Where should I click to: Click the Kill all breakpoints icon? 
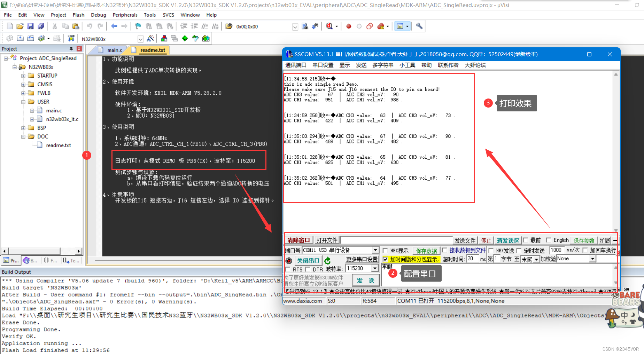381,26
